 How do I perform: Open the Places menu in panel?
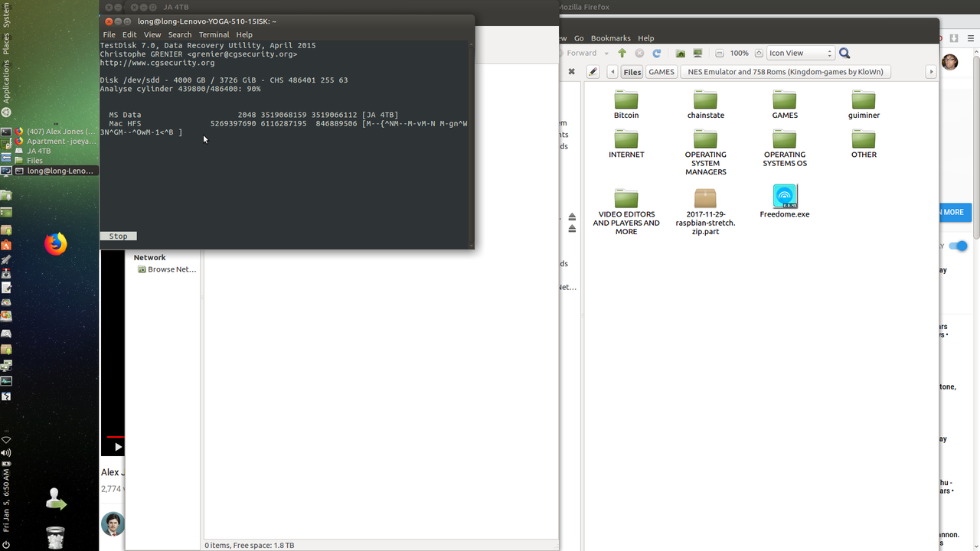coord(6,44)
